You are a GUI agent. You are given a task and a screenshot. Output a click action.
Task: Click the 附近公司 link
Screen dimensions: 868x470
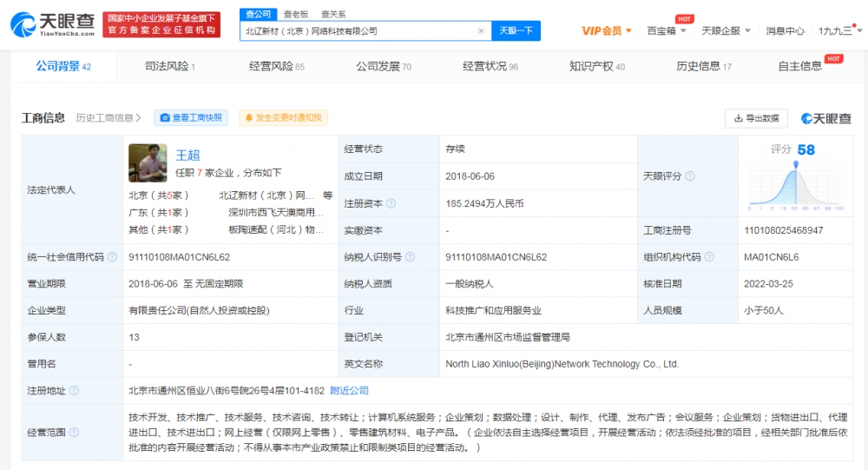(349, 391)
